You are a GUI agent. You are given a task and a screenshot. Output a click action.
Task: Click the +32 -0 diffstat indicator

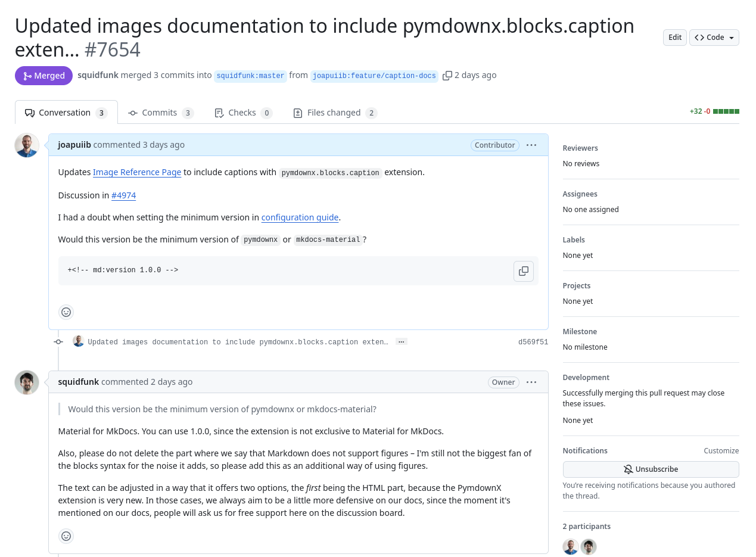pos(714,111)
